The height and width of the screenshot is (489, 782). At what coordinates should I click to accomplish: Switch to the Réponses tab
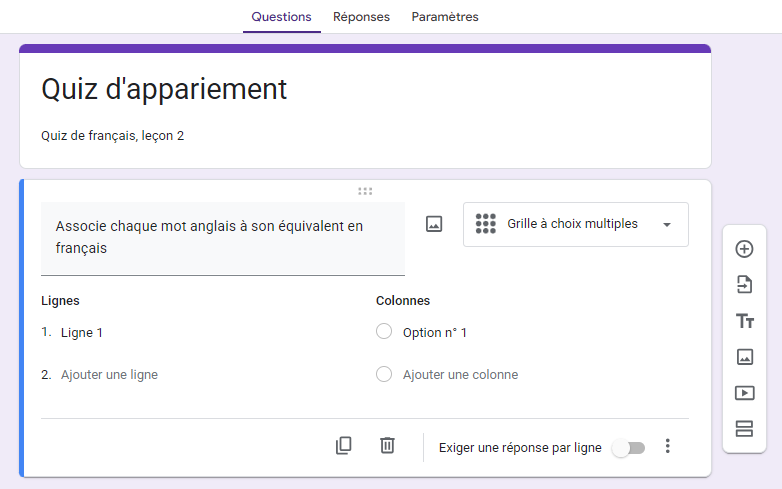point(361,17)
